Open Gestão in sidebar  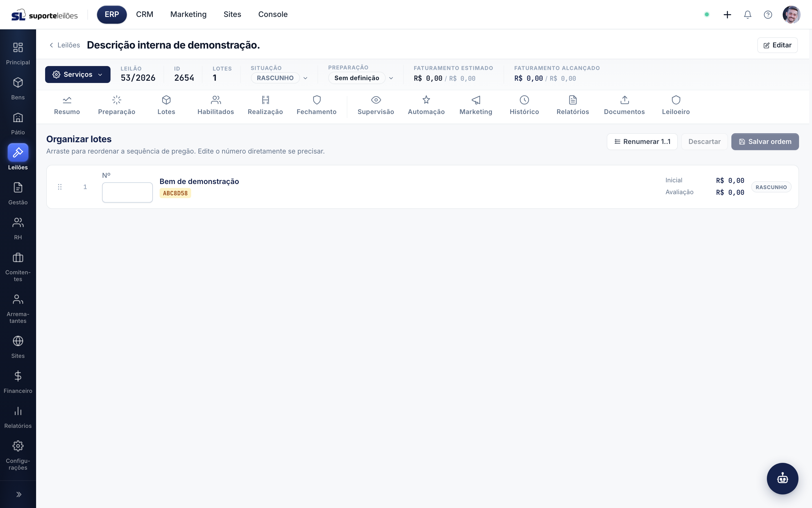click(18, 194)
